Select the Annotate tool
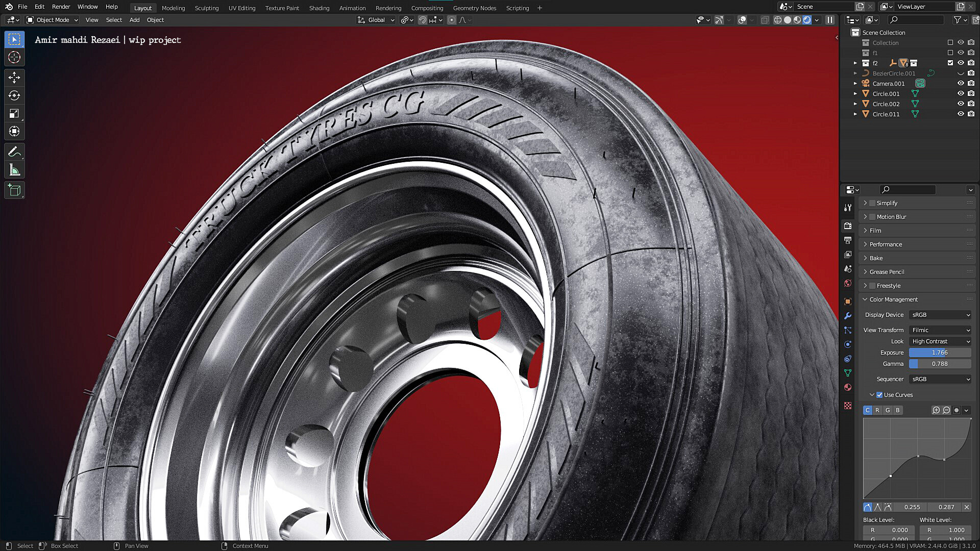 (14, 152)
